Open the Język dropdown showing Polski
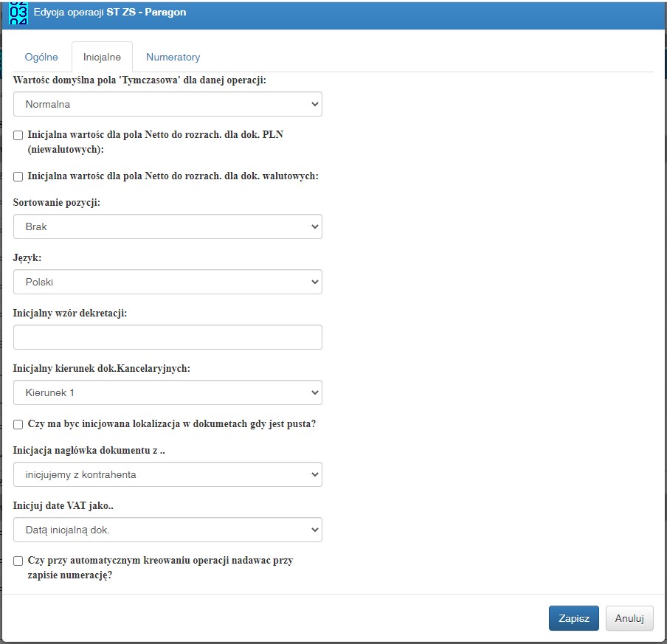 tap(167, 282)
